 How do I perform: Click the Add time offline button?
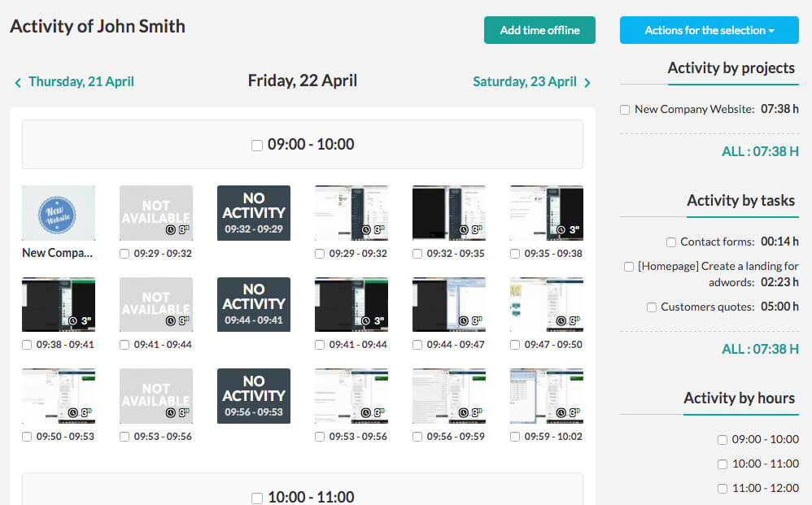(539, 30)
